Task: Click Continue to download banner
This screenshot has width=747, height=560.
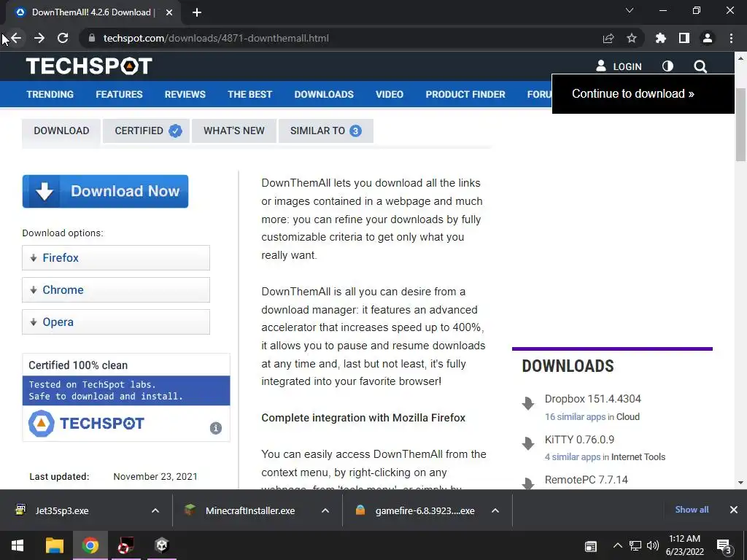Action: pyautogui.click(x=643, y=94)
